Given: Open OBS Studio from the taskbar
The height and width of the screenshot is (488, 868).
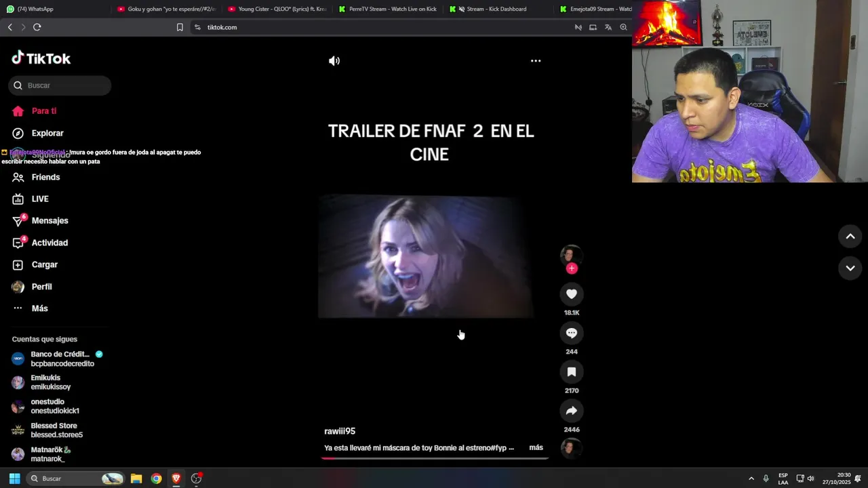Looking at the screenshot, I should (197, 479).
